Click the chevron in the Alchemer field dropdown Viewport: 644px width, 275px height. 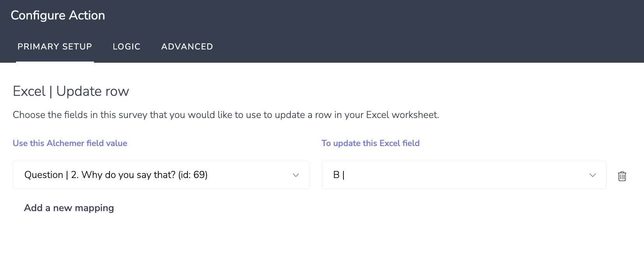[296, 175]
